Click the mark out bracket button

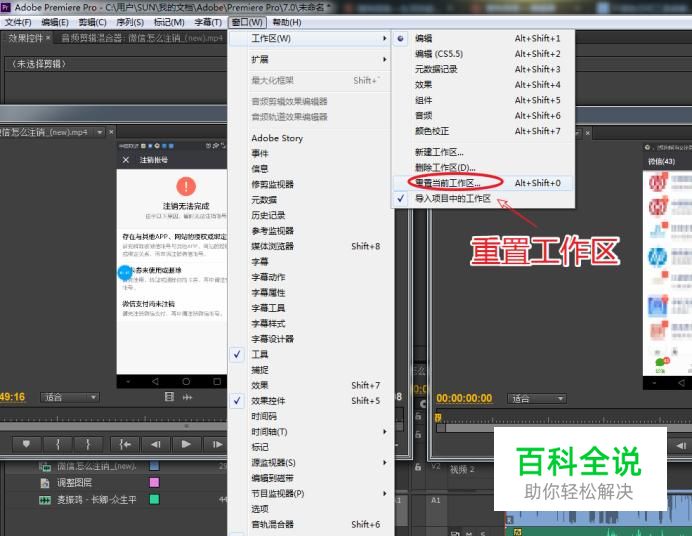pos(88,444)
